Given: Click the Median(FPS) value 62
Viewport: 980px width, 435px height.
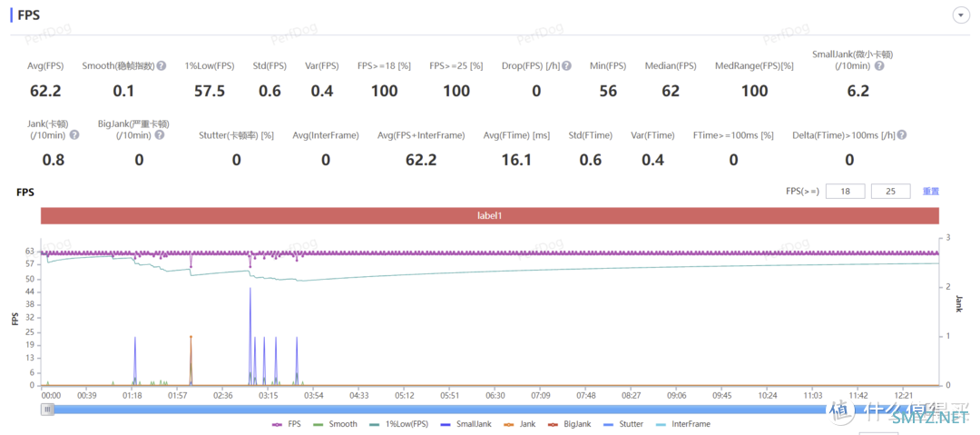Looking at the screenshot, I should (671, 92).
